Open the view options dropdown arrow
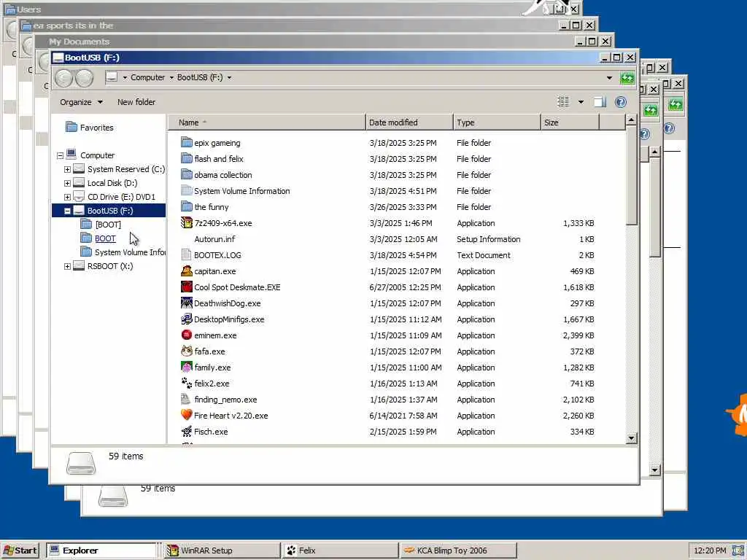This screenshot has height=560, width=747. click(x=581, y=102)
